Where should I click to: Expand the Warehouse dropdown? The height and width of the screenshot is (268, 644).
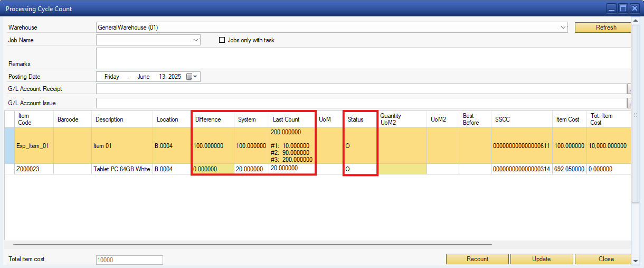click(x=563, y=27)
